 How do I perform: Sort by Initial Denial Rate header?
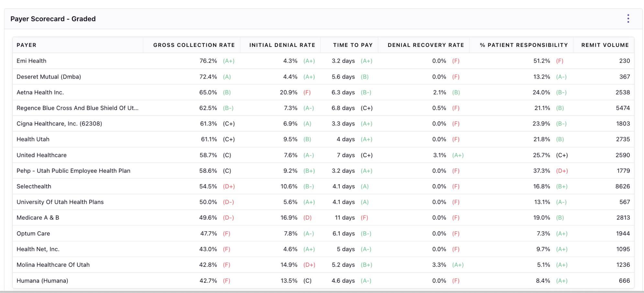pyautogui.click(x=282, y=45)
